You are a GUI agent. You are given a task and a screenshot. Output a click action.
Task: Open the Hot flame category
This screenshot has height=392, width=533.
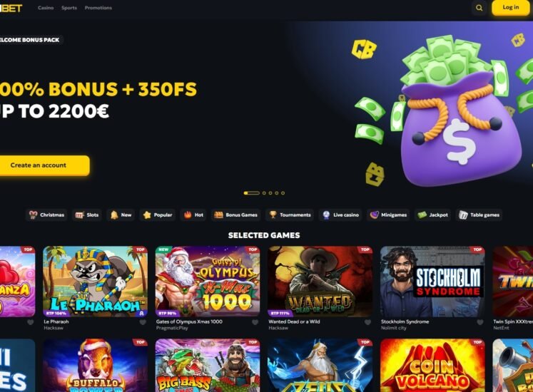tap(193, 215)
